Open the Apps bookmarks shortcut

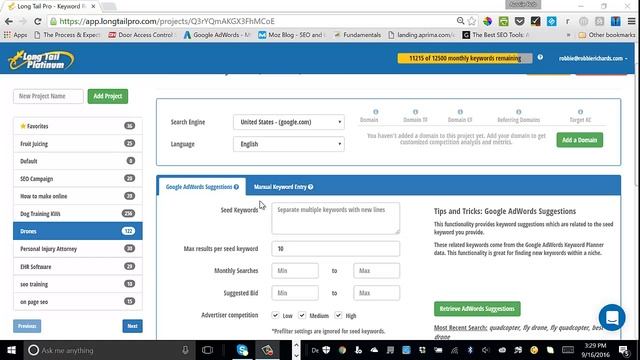16,35
